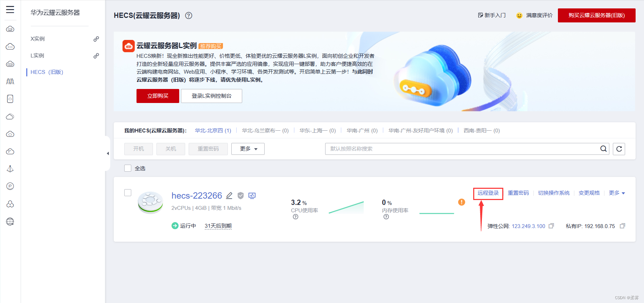
Task: Open the hamburger main menu
Action: (x=10, y=10)
